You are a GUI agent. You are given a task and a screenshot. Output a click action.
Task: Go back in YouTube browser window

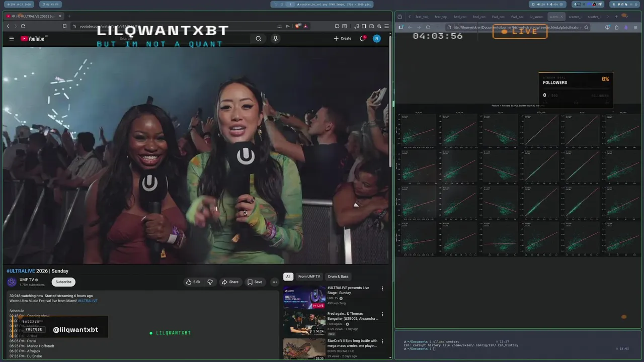pyautogui.click(x=8, y=26)
